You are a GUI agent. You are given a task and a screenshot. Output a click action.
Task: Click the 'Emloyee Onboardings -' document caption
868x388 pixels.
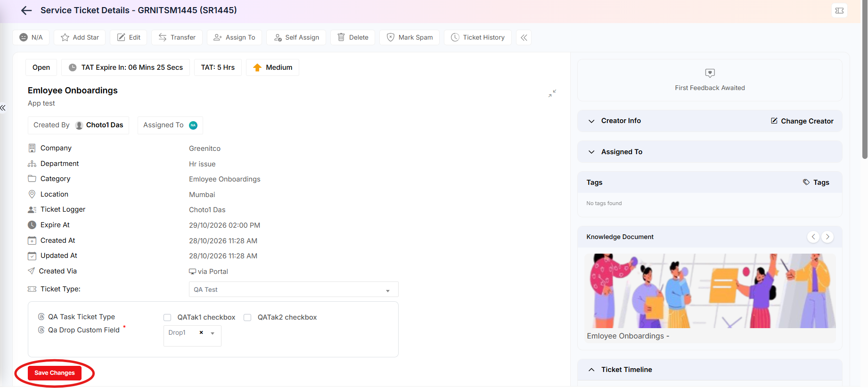(628, 336)
